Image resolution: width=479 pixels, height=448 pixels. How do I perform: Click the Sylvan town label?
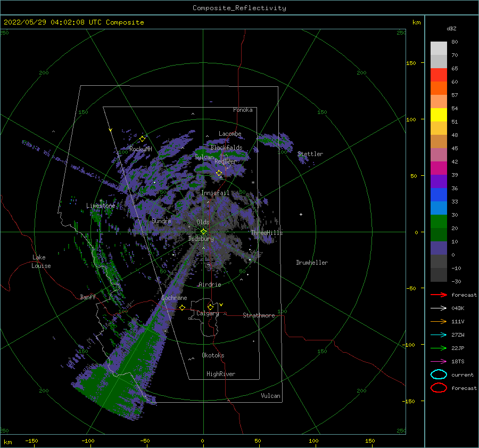[x=204, y=157]
